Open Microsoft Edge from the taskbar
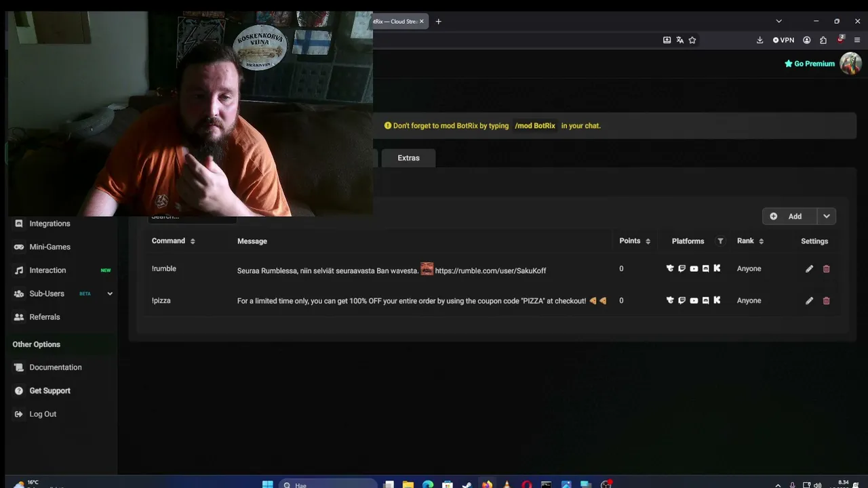 pos(427,485)
